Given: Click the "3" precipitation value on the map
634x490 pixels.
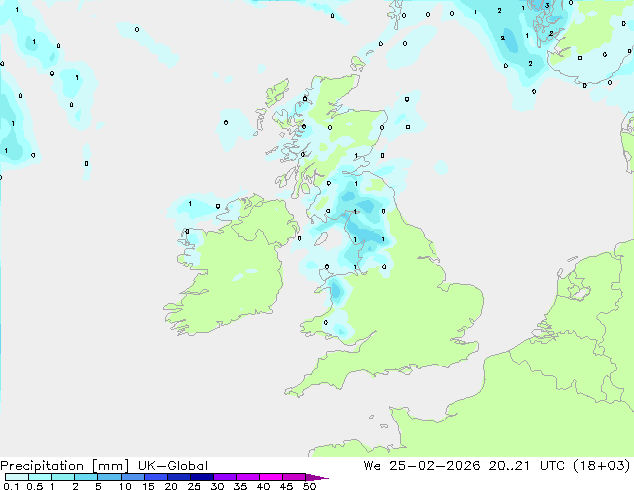Looking at the screenshot, I should pos(547,5).
